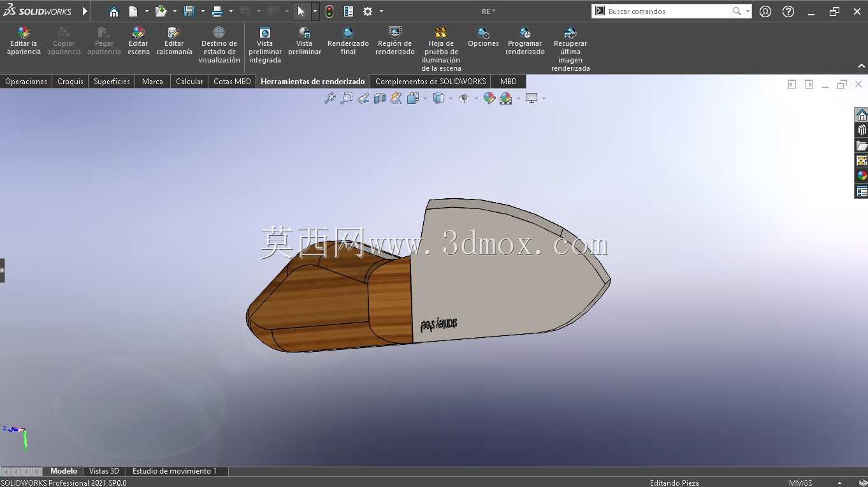Viewport: 868px width, 487px height.
Task: Select cursor tool in top toolbar
Action: 301,11
